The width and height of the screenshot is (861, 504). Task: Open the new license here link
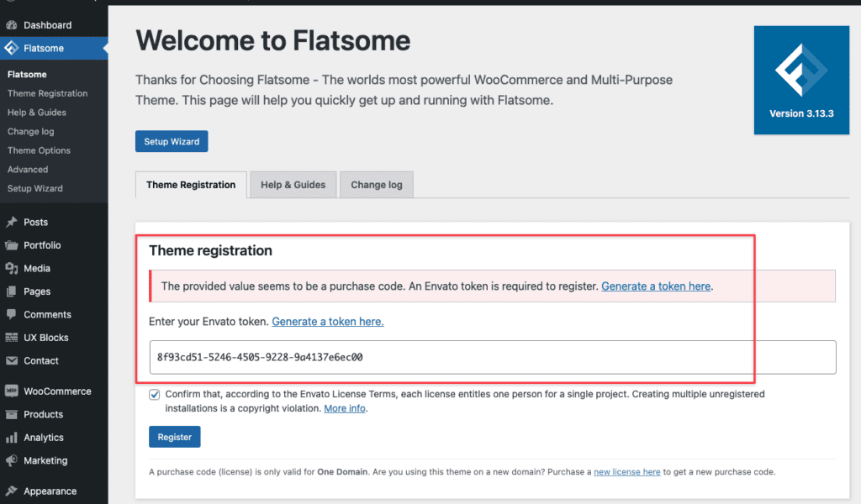tap(627, 472)
